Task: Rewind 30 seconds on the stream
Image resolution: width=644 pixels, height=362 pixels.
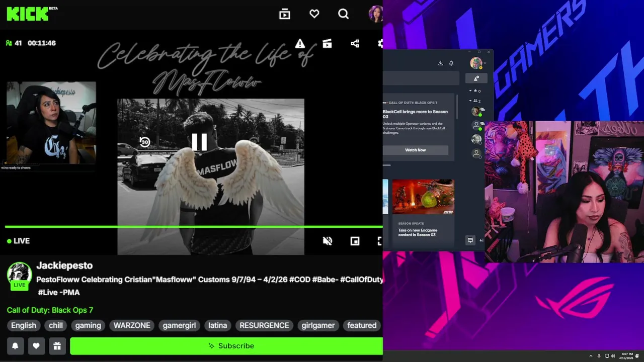Action: point(145,142)
